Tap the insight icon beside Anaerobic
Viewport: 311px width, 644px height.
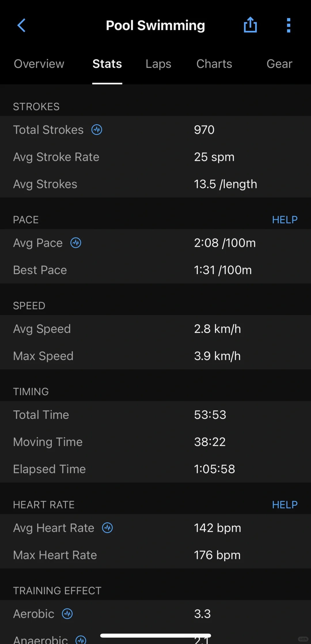click(81, 639)
